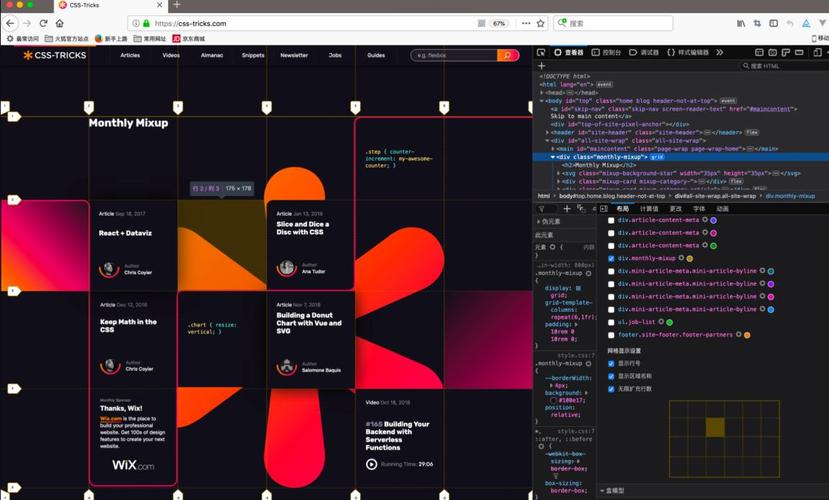This screenshot has width=829, height=500.
Task: Open the page actions three-dots menu
Action: click(x=526, y=23)
